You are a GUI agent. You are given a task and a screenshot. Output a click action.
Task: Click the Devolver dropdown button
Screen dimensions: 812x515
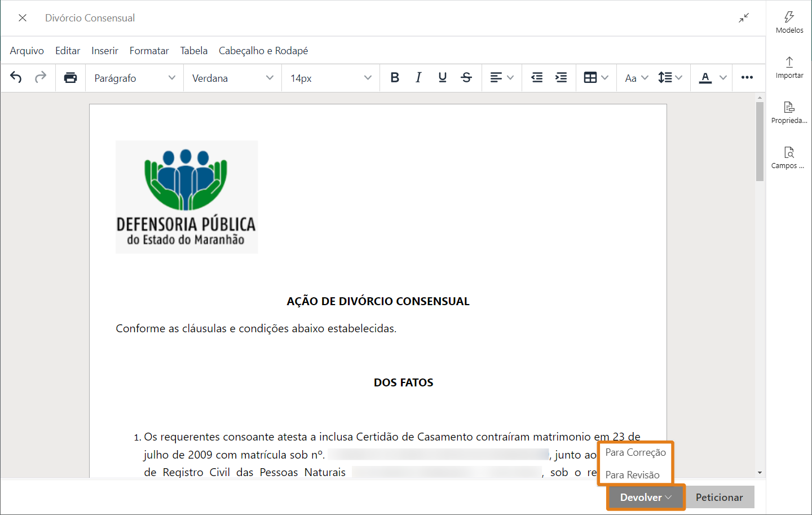646,497
